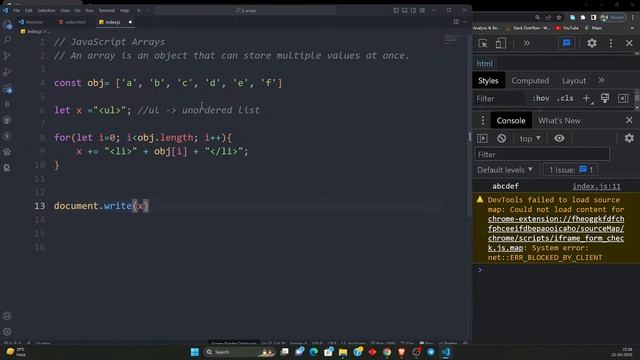Open the Help menu in VS Code
Viewport: 640px width, 360px height.
[x=124, y=11]
